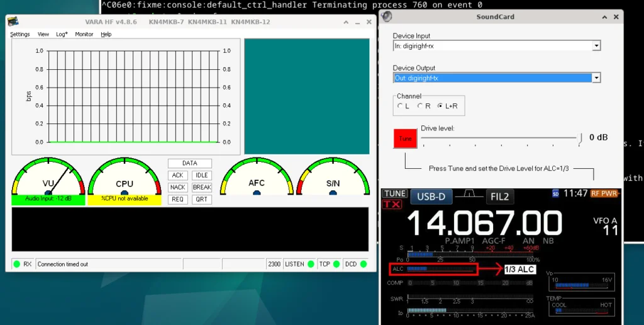Click the LISTEN indicator LED

(311, 264)
